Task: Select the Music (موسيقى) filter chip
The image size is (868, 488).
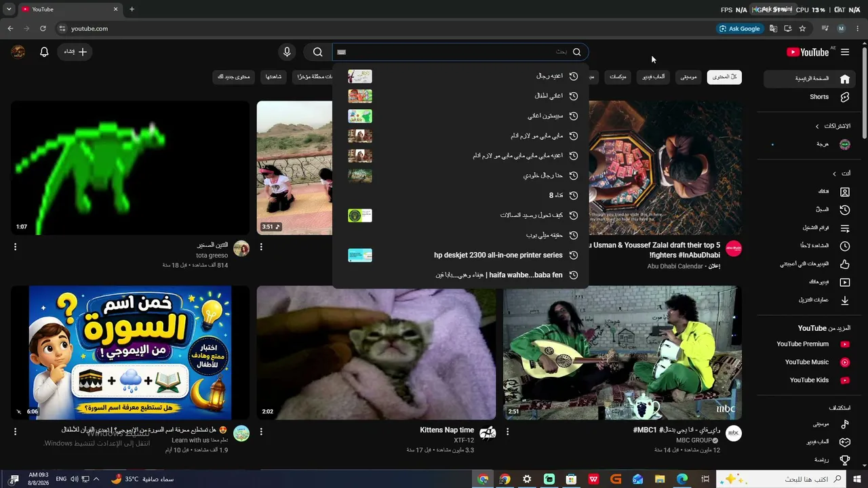Action: 688,77
